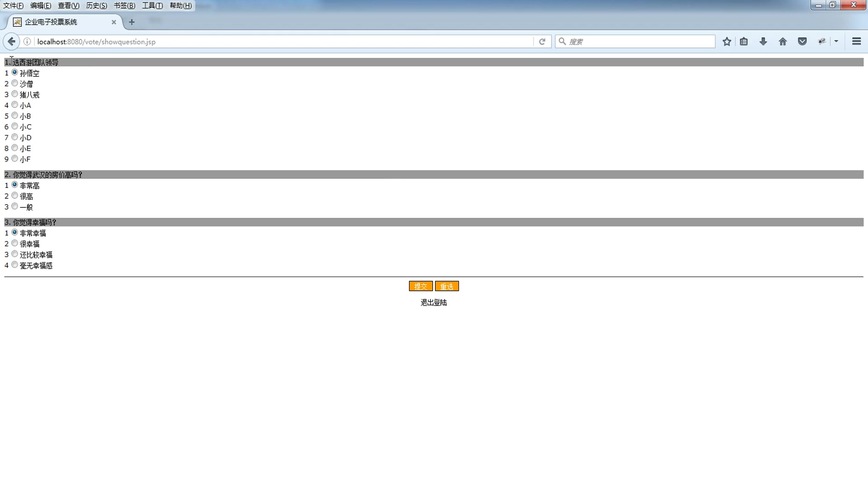Select 很幸福 happiness option
Screen dimensions: 868x488
(15, 243)
